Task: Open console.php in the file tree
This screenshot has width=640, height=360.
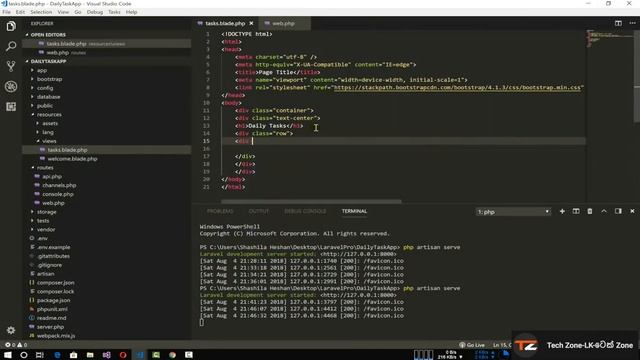Action: pyautogui.click(x=58, y=195)
